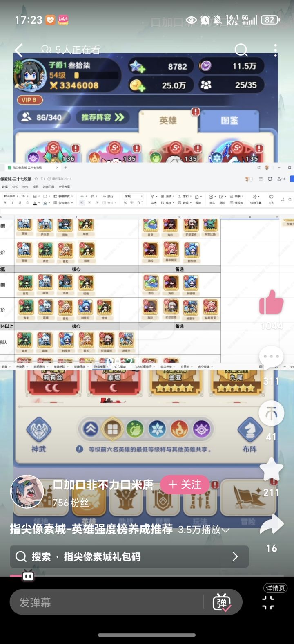Open a new browser tab with plus
This screenshot has width=294, height=644.
(66, 168)
